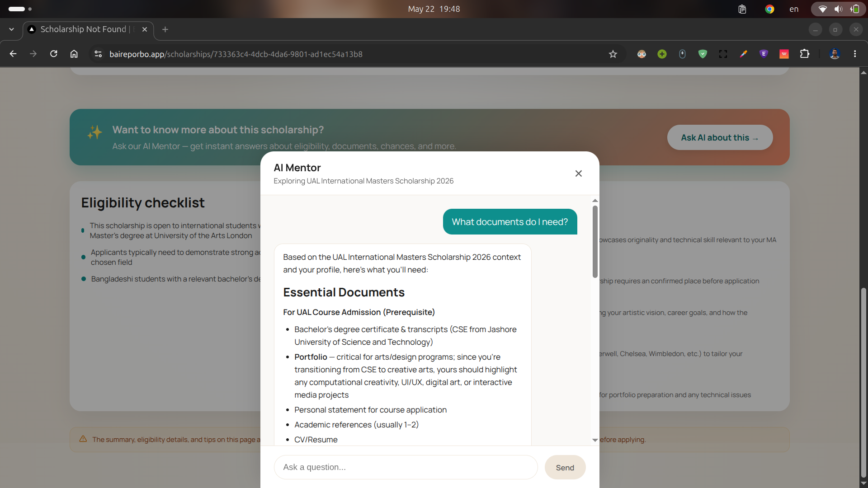Open the browser home page
The height and width of the screenshot is (488, 868).
coord(74,54)
